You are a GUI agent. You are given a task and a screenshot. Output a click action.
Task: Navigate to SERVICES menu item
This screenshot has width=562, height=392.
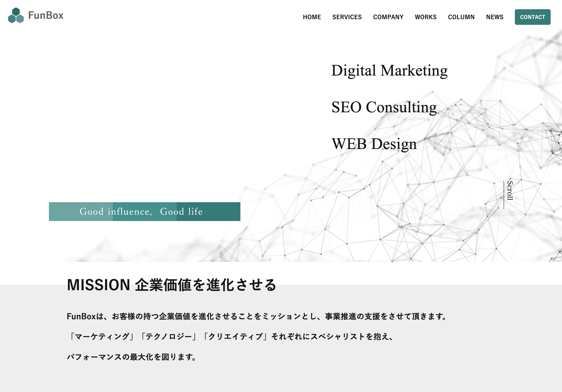tap(347, 17)
